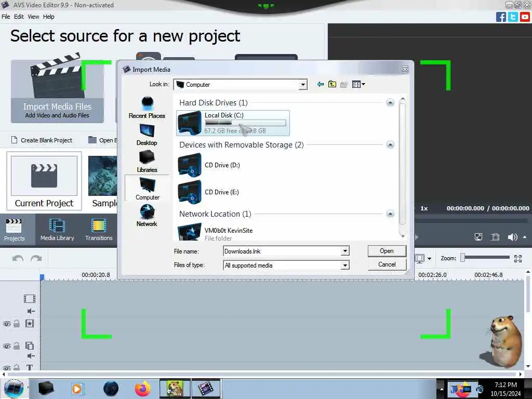Viewport: 532px width, 399px height.
Task: Toggle visibility eye of the overlay track
Action: pyautogui.click(x=6, y=347)
